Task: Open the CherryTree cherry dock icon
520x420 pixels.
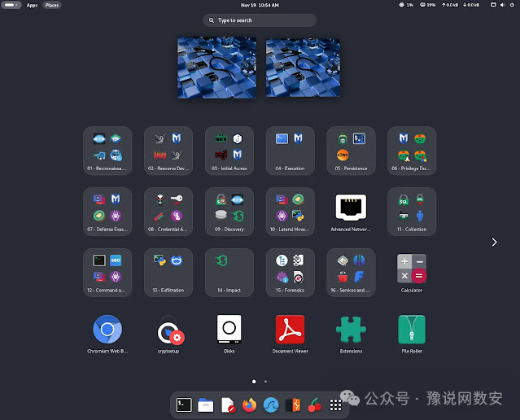Action: click(314, 405)
